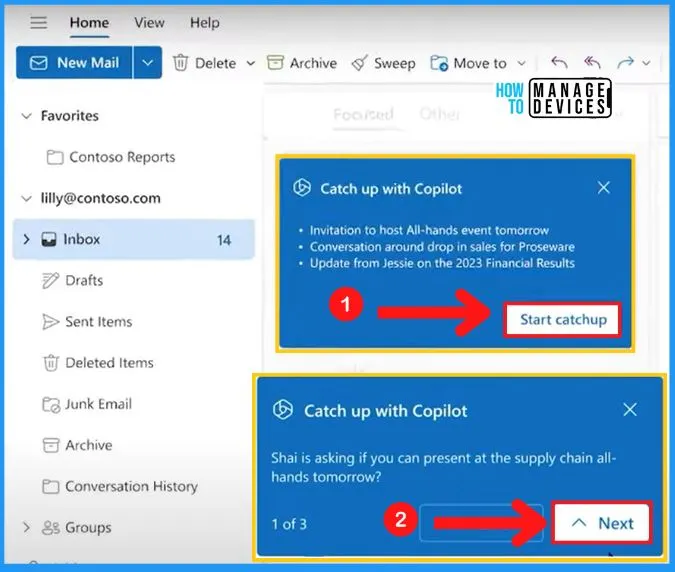The image size is (675, 572).
Task: Open the Drafts folder
Action: click(73, 280)
